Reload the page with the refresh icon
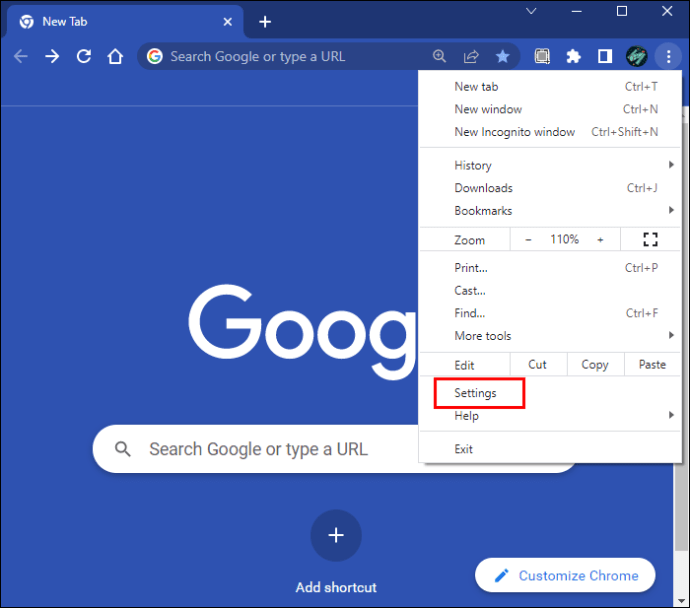 click(84, 56)
